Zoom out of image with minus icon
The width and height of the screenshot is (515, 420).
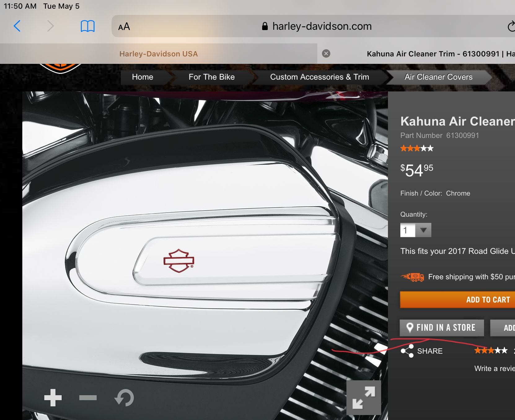pos(88,398)
